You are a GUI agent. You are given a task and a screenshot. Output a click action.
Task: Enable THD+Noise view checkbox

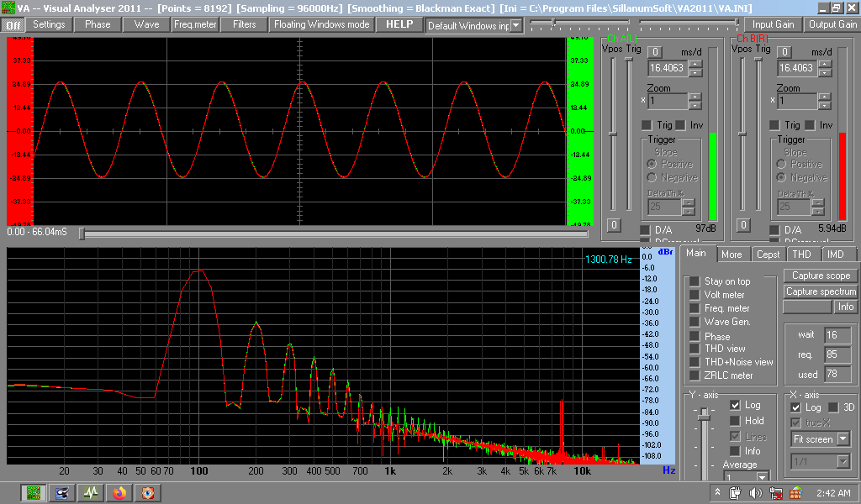click(x=695, y=362)
